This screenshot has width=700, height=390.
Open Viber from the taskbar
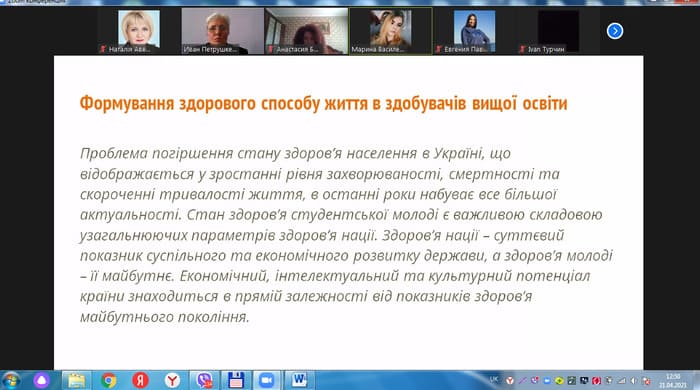(204, 381)
